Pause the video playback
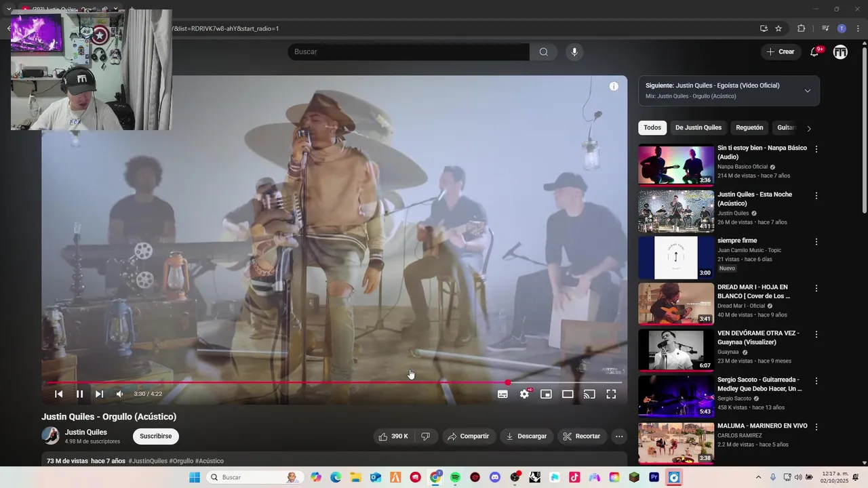Screen dimensions: 868x488 pyautogui.click(x=79, y=394)
